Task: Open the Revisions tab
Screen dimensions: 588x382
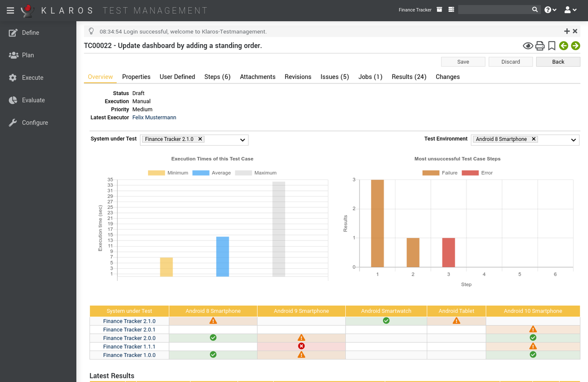Action: point(298,77)
